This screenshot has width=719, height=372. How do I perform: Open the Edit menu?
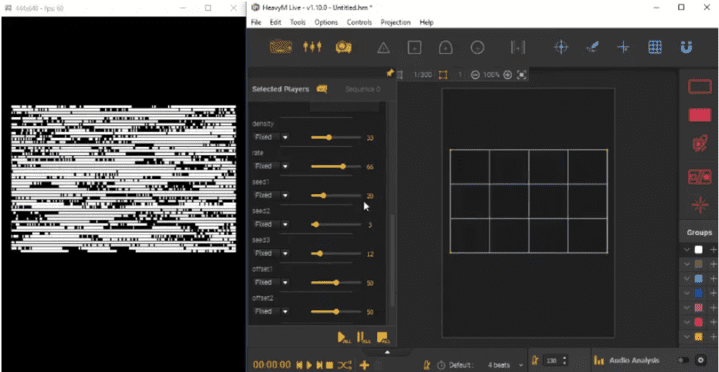[275, 22]
